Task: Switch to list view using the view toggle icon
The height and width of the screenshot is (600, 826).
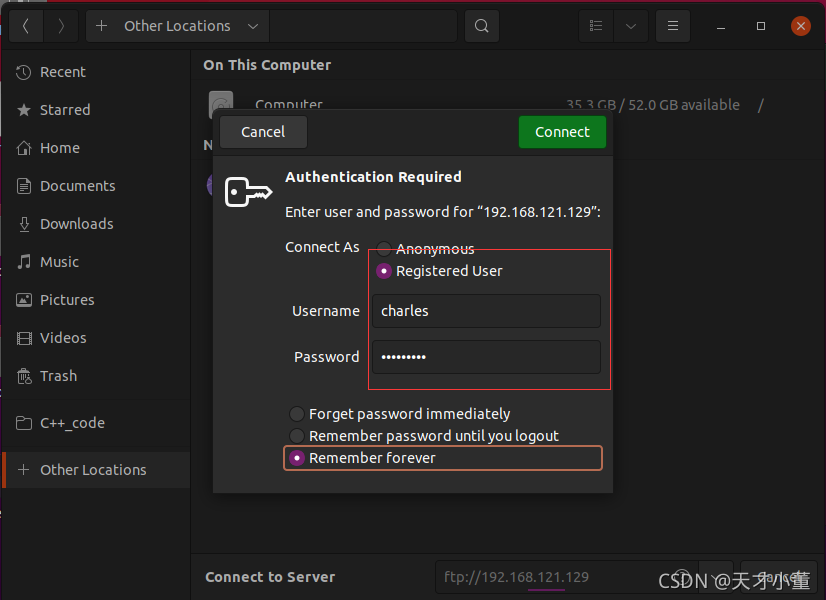Action: coord(596,26)
